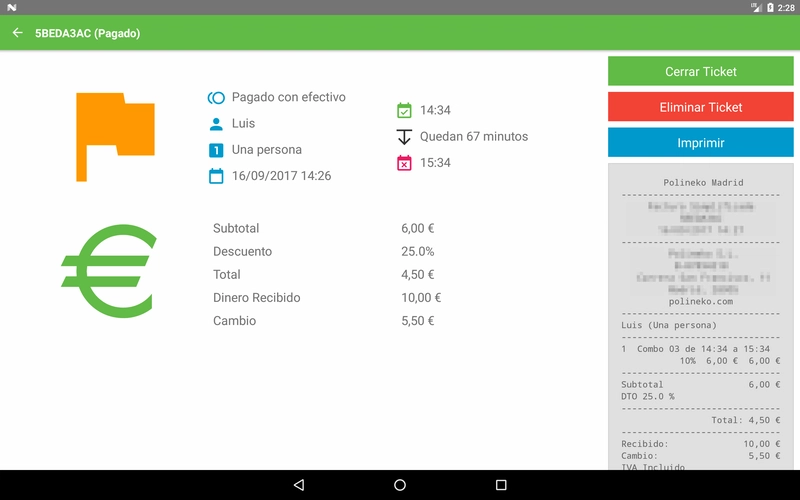This screenshot has height=500, width=800.
Task: Tap the person icon beside Luis
Action: (216, 124)
